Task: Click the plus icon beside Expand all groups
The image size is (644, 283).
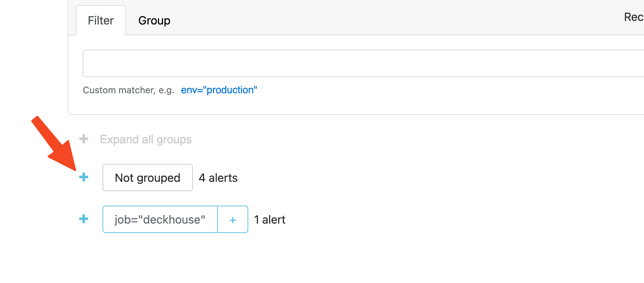Action: (x=83, y=139)
